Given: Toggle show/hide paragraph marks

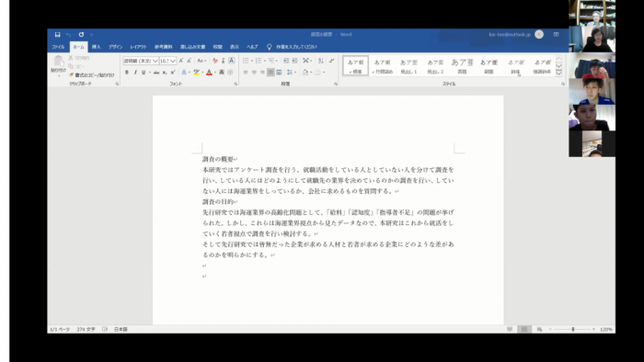Looking at the screenshot, I should 331,61.
